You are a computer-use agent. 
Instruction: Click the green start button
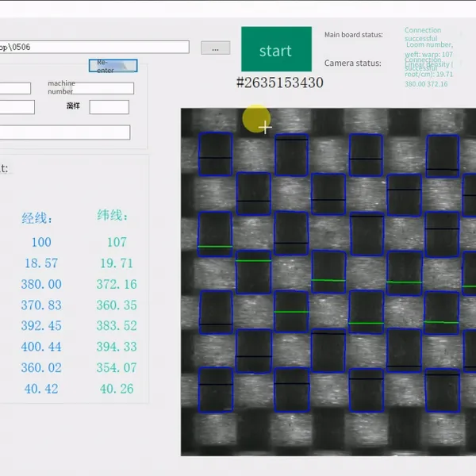276,49
